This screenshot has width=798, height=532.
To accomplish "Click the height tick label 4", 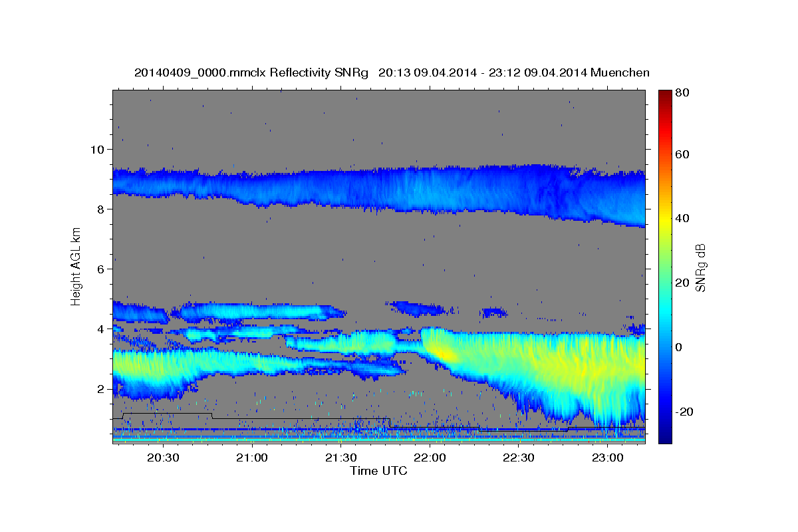I will point(102,329).
